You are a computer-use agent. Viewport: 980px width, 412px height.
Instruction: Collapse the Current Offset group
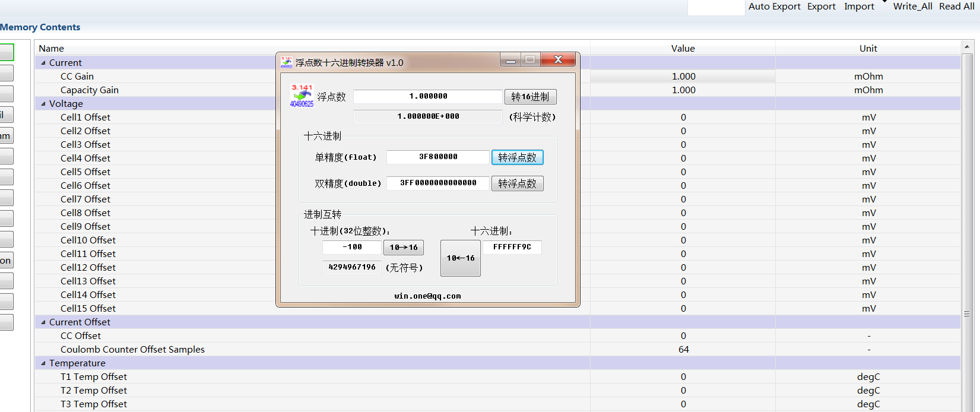43,322
